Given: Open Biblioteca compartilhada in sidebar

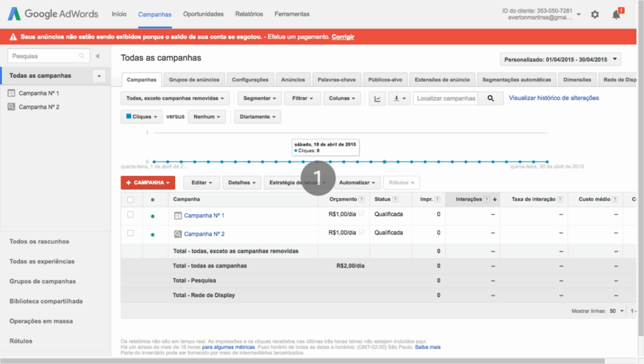Looking at the screenshot, I should tap(46, 301).
